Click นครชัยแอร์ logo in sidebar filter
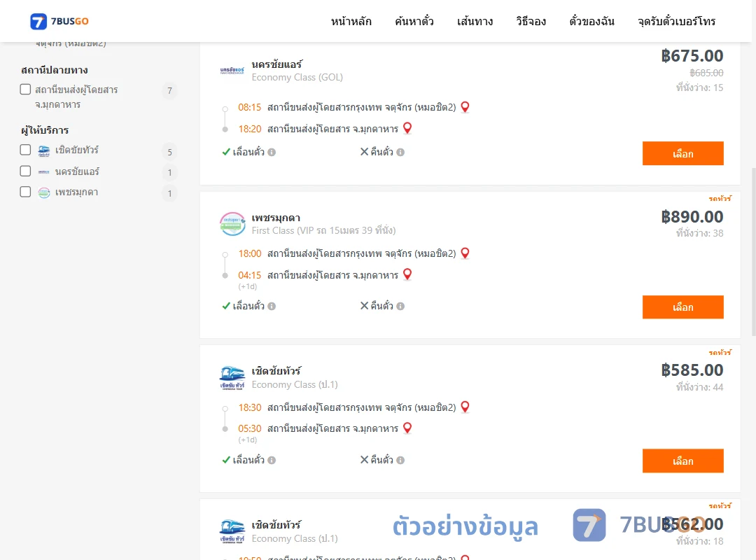Screen dimensions: 756x560 point(44,171)
